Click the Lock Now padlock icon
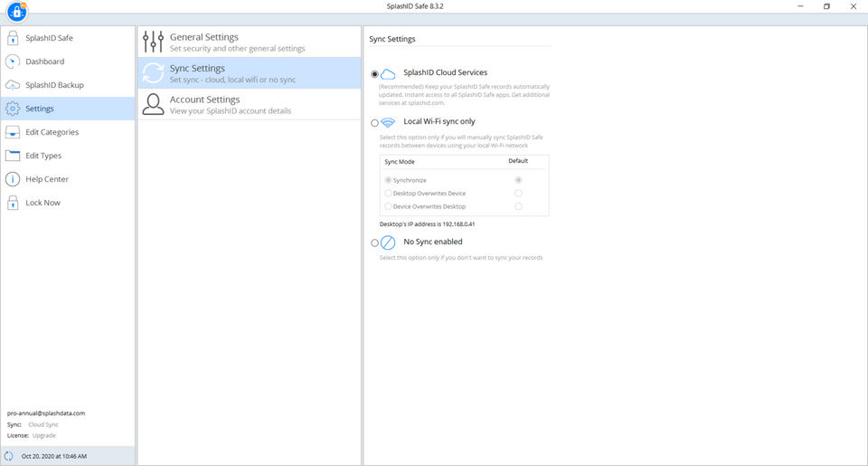Viewport: 868px width, 466px height. click(13, 203)
